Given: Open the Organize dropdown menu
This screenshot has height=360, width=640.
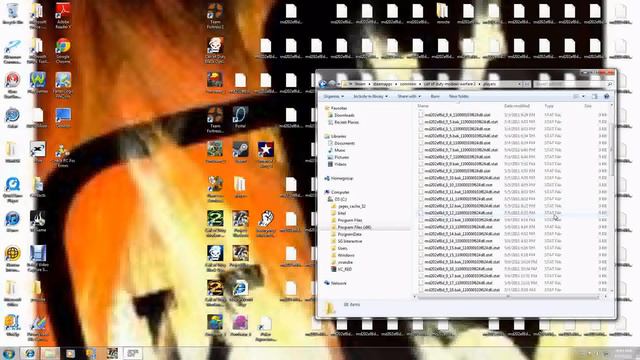Looking at the screenshot, I should 333,96.
